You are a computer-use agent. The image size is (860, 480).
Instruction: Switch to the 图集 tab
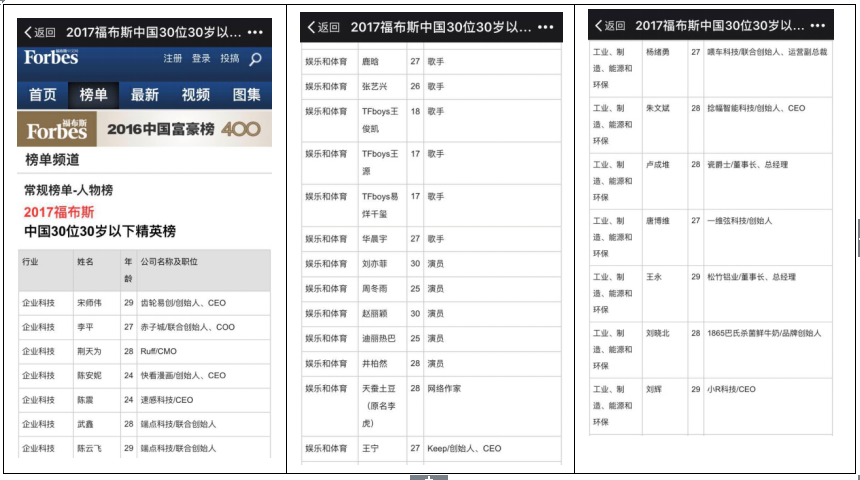click(246, 95)
